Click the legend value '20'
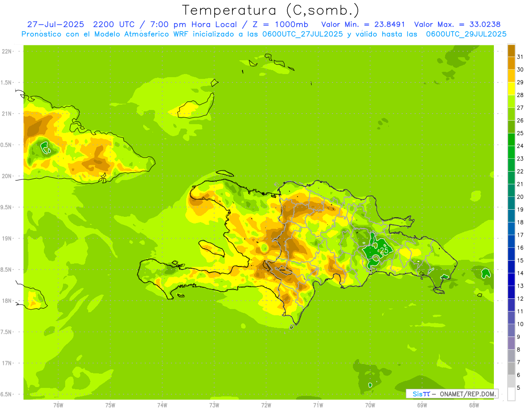This screenshot has height=411, width=532. tap(520, 197)
